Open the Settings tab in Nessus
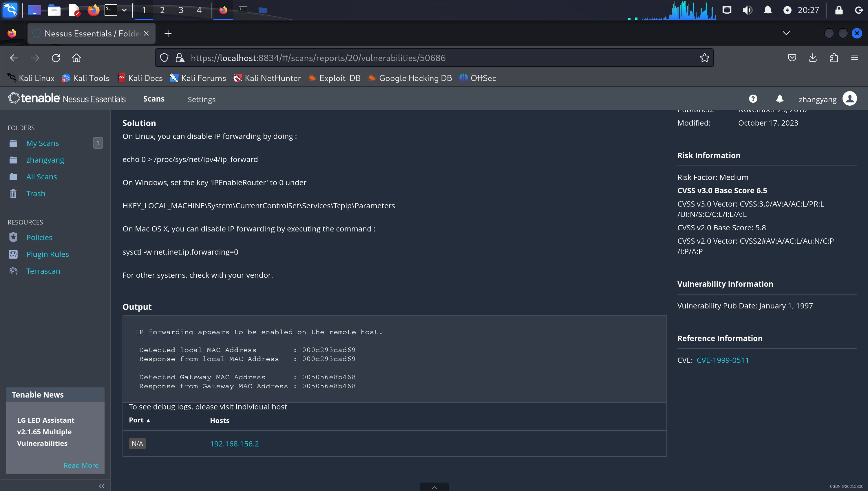 point(202,100)
